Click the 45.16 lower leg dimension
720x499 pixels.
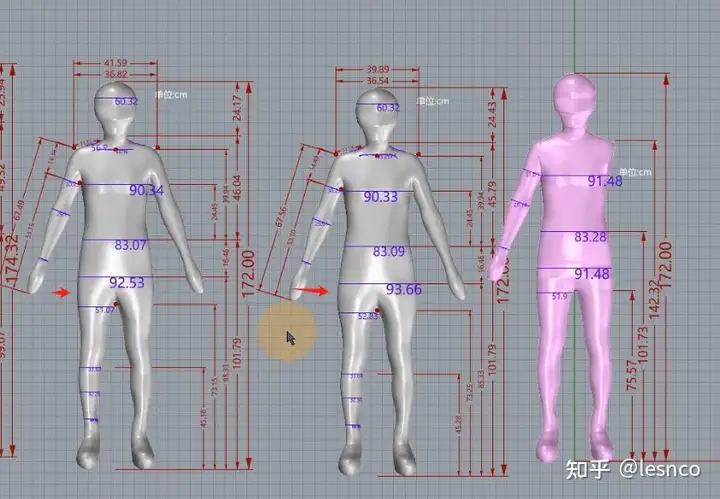point(203,419)
